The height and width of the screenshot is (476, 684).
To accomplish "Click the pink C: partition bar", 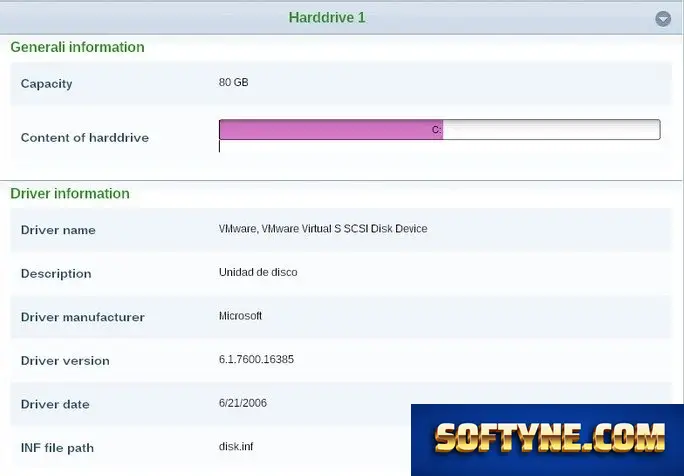I will pos(331,130).
